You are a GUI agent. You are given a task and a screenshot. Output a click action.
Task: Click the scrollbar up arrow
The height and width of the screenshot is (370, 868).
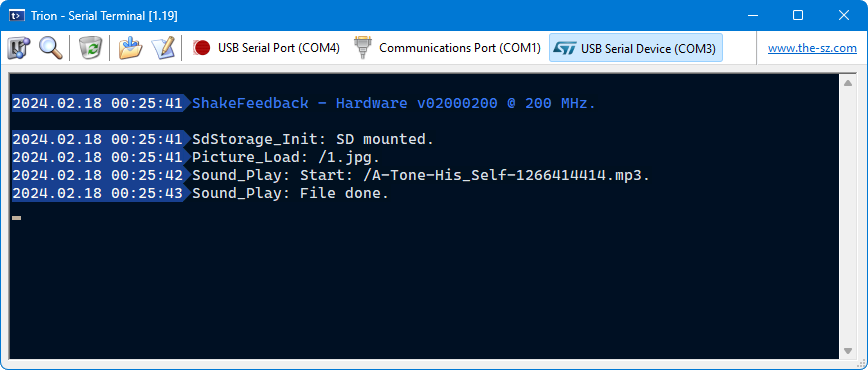[848, 83]
